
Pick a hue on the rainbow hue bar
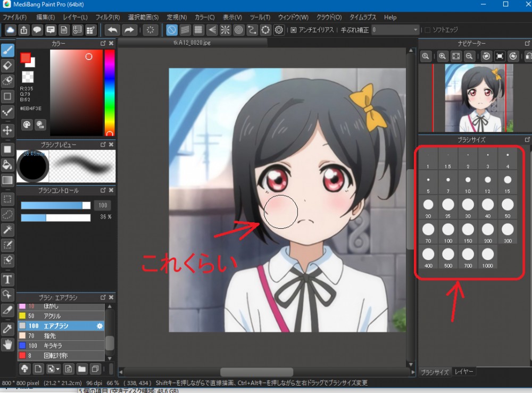coord(110,93)
